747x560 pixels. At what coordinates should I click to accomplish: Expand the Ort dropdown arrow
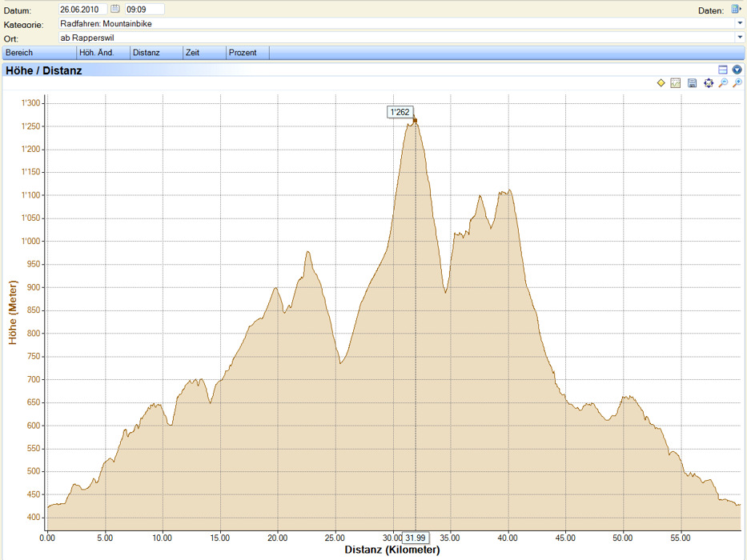coord(739,37)
